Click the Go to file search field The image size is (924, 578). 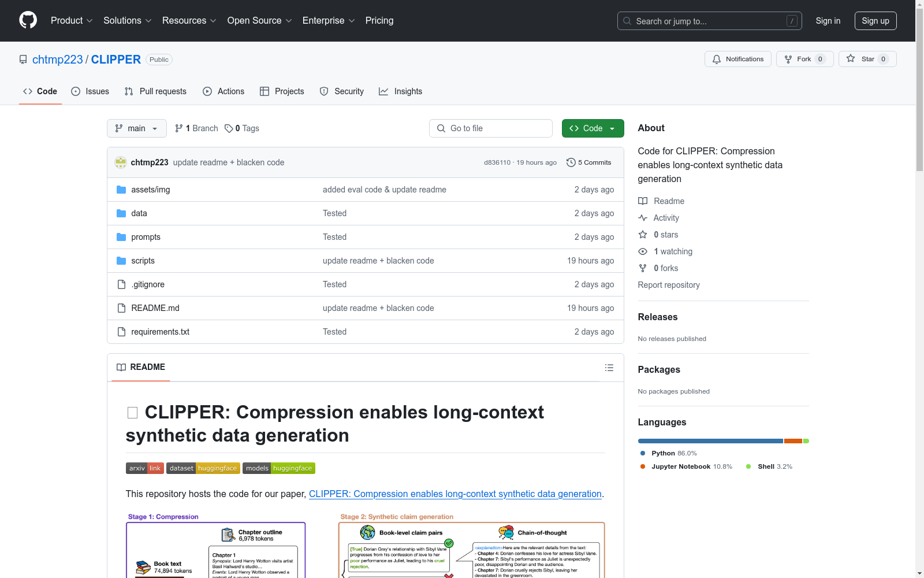point(491,128)
